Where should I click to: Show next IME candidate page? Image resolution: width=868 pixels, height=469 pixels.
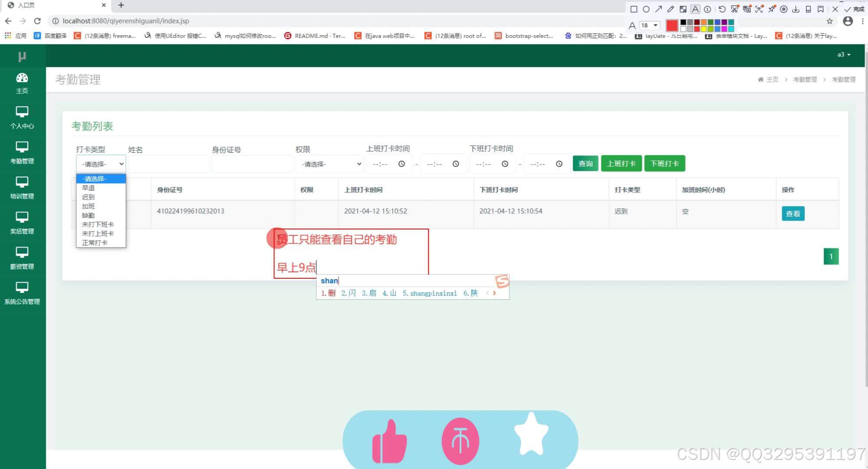tap(494, 293)
